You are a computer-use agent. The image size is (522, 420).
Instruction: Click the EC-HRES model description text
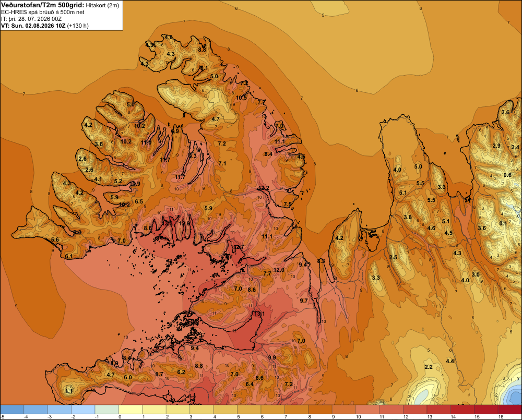coord(43,12)
